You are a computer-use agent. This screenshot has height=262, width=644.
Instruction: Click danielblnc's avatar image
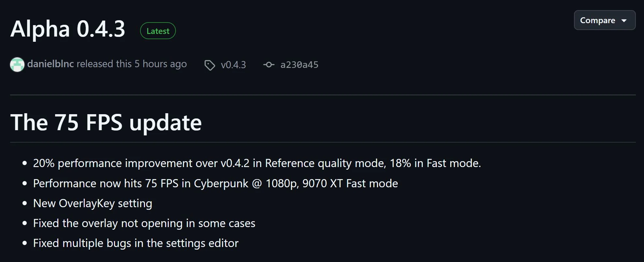[17, 64]
